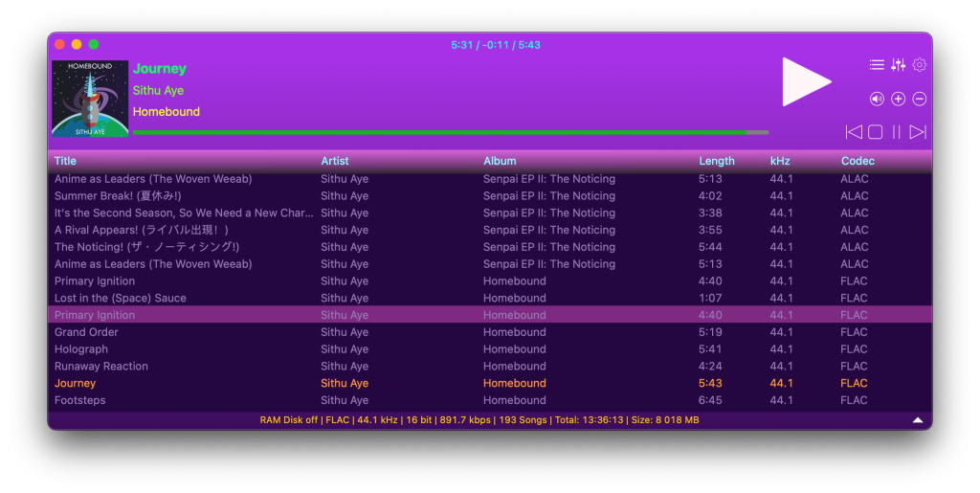Sort playlist by Title column header
Viewport: 980px width, 493px height.
click(x=65, y=161)
